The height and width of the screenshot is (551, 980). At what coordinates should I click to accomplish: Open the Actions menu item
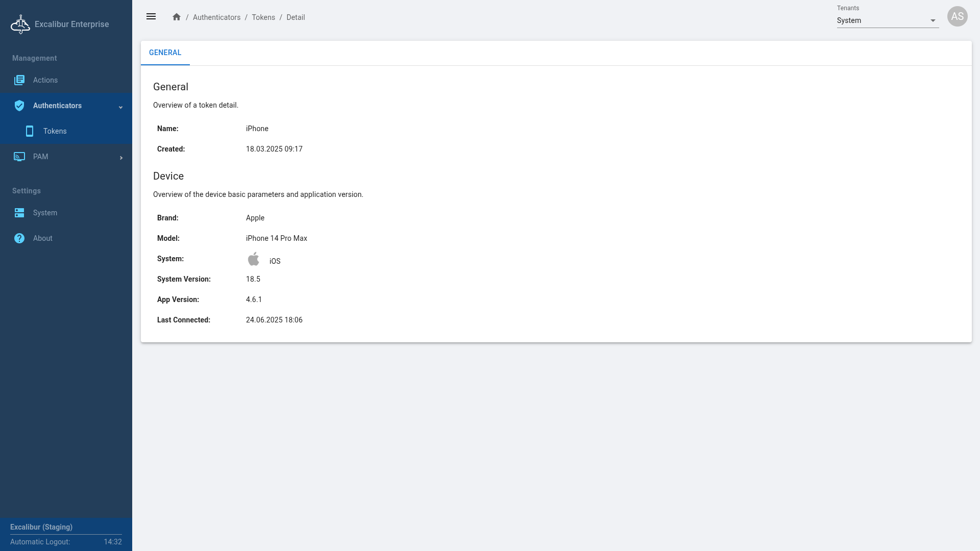pos(45,80)
